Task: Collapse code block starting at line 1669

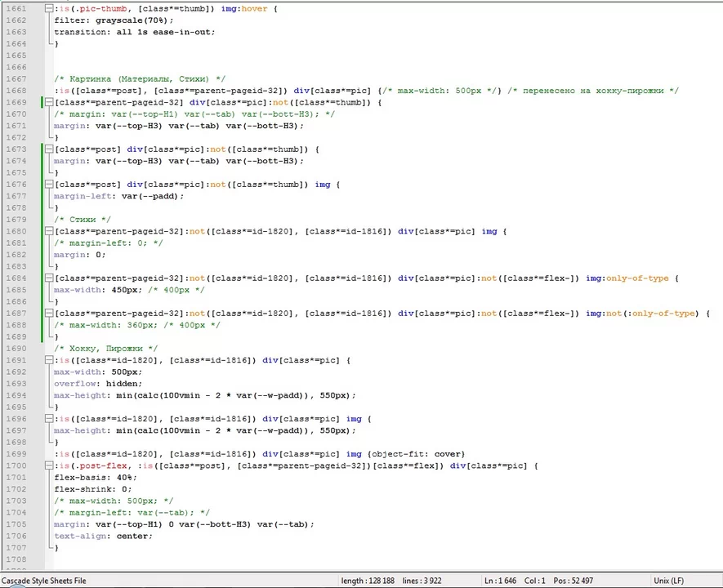Action: [49, 103]
